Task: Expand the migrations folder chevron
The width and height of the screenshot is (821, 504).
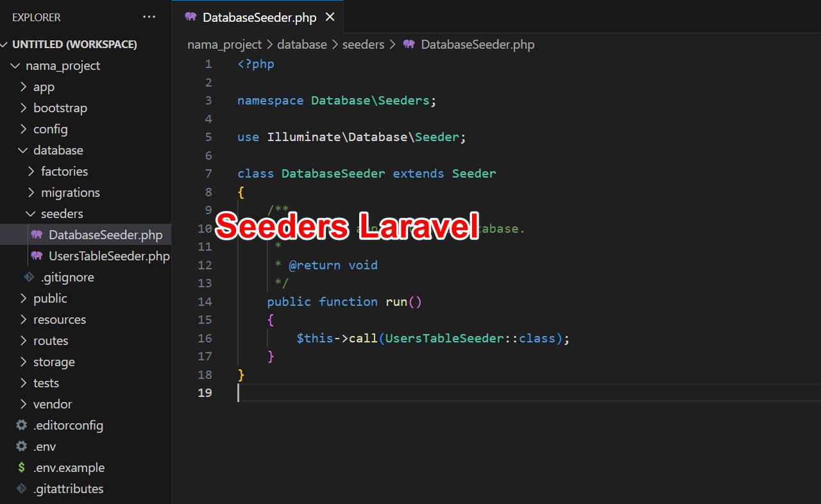Action: coord(31,192)
